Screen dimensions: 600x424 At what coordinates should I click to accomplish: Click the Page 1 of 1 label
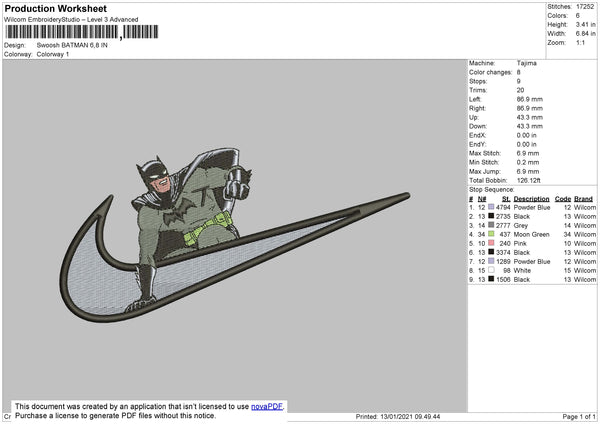(x=579, y=416)
